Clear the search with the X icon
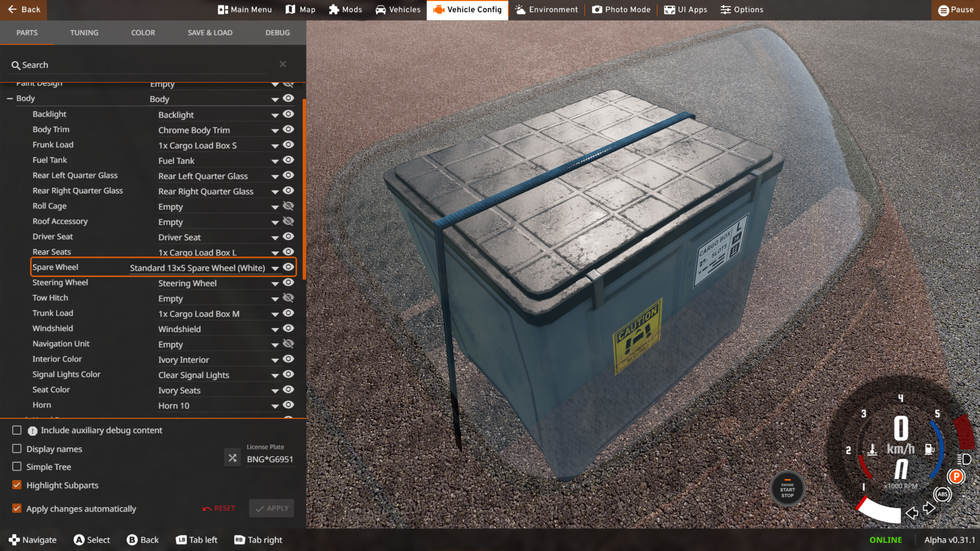The height and width of the screenshot is (551, 980). tap(283, 64)
